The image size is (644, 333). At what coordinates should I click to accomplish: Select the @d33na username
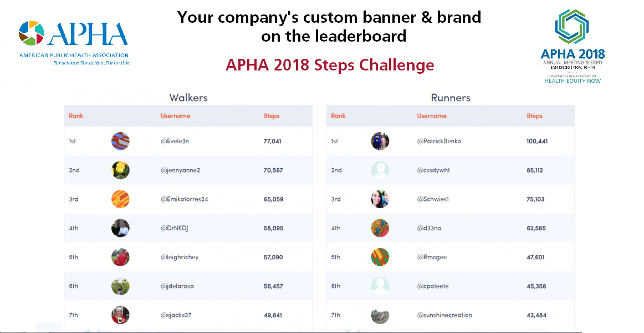pyautogui.click(x=430, y=228)
